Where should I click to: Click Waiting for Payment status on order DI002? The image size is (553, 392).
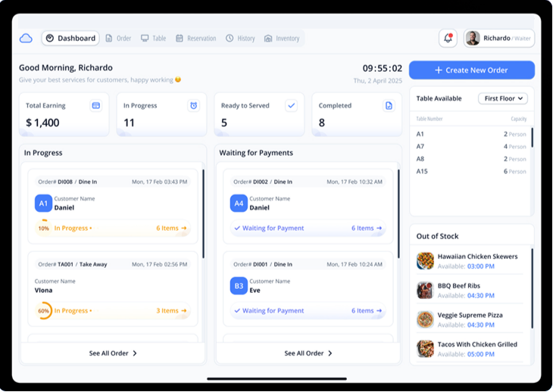(269, 229)
